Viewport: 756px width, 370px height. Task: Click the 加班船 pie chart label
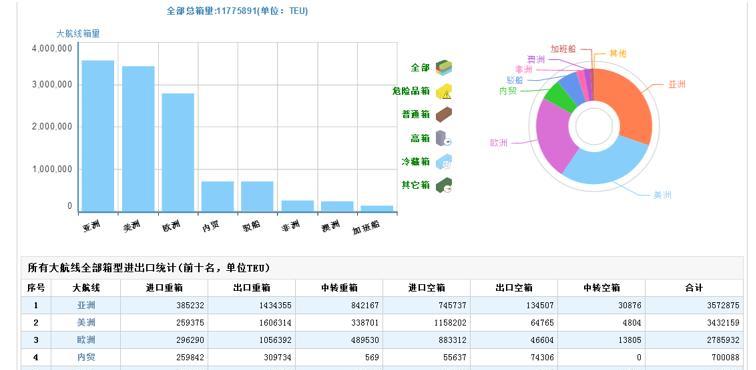(x=564, y=48)
